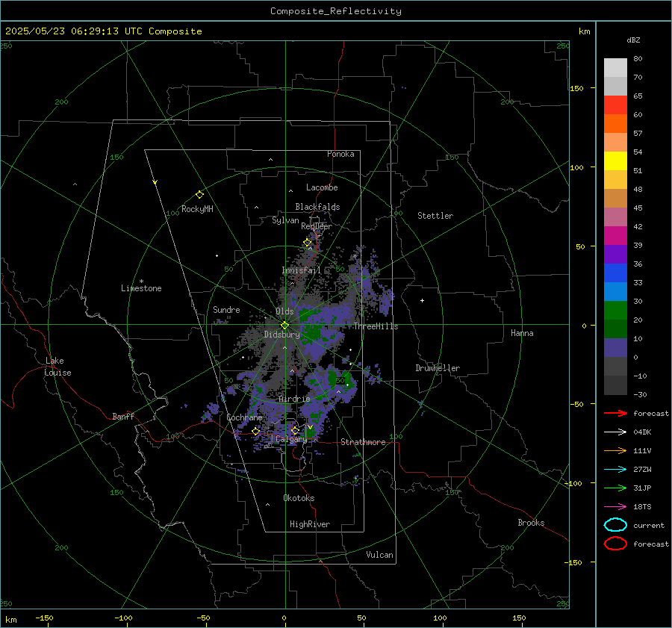Click the yellow diamond marker south of Cochrane
The image size is (672, 628).
[256, 432]
